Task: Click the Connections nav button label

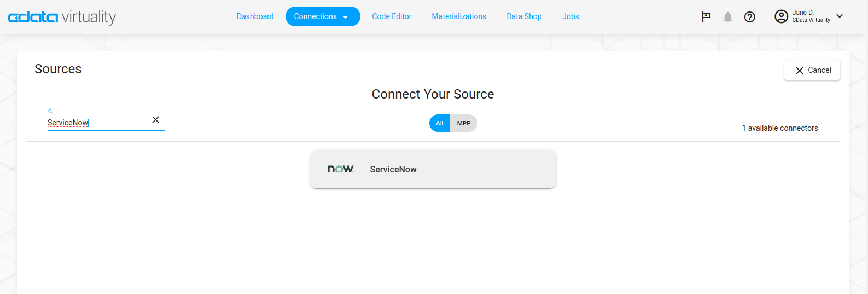Action: (315, 16)
